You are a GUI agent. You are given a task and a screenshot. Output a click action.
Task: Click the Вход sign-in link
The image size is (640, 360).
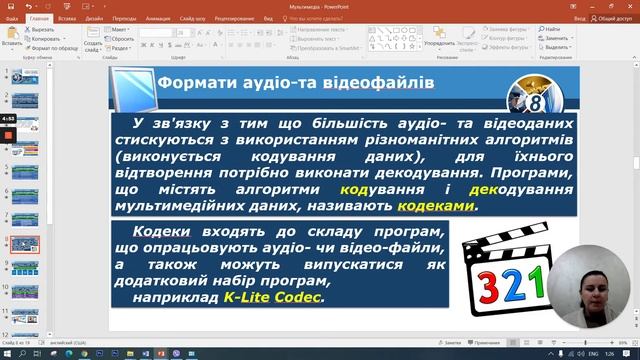pyautogui.click(x=579, y=18)
